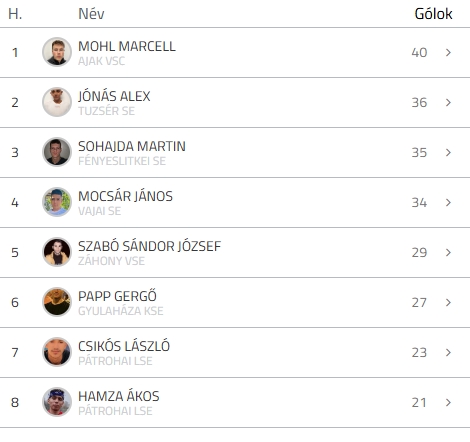Viewport: 470px width, 442px height.
Task: Click Jónás Alex's avatar picture
Action: [x=57, y=102]
